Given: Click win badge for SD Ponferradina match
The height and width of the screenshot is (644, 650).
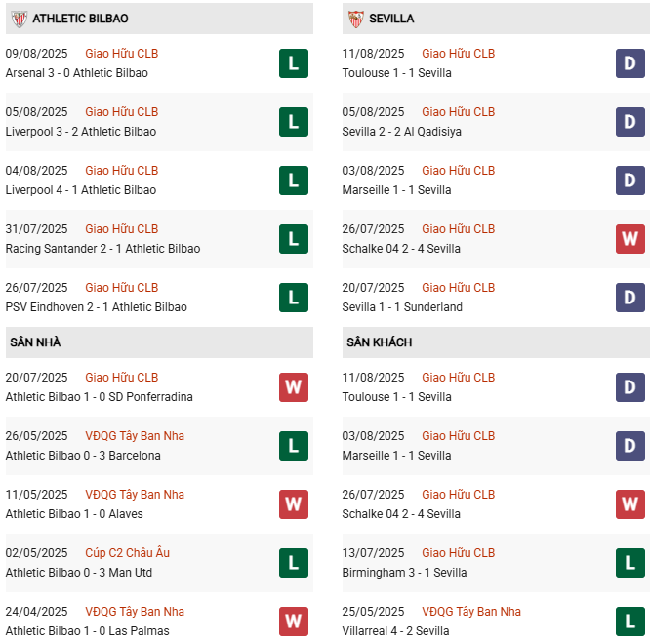Looking at the screenshot, I should [x=293, y=387].
